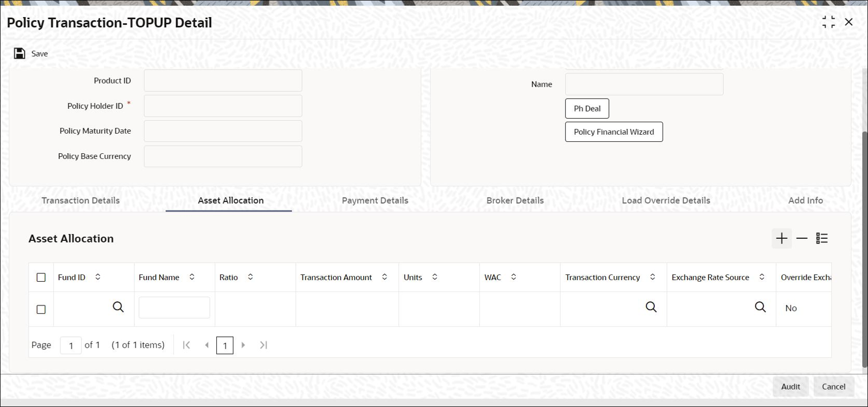Remove the selected Asset Allocation row
The height and width of the screenshot is (407, 868).
click(802, 238)
